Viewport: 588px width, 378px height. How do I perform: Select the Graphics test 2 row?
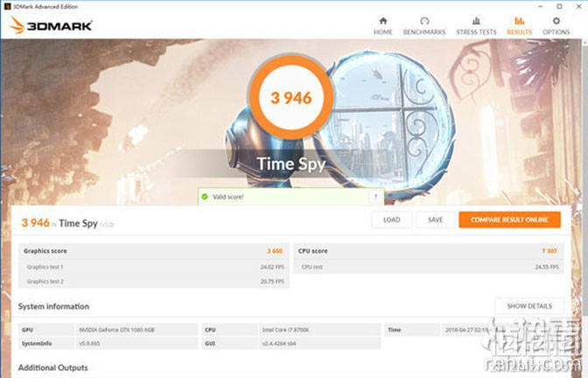pyautogui.click(x=154, y=281)
